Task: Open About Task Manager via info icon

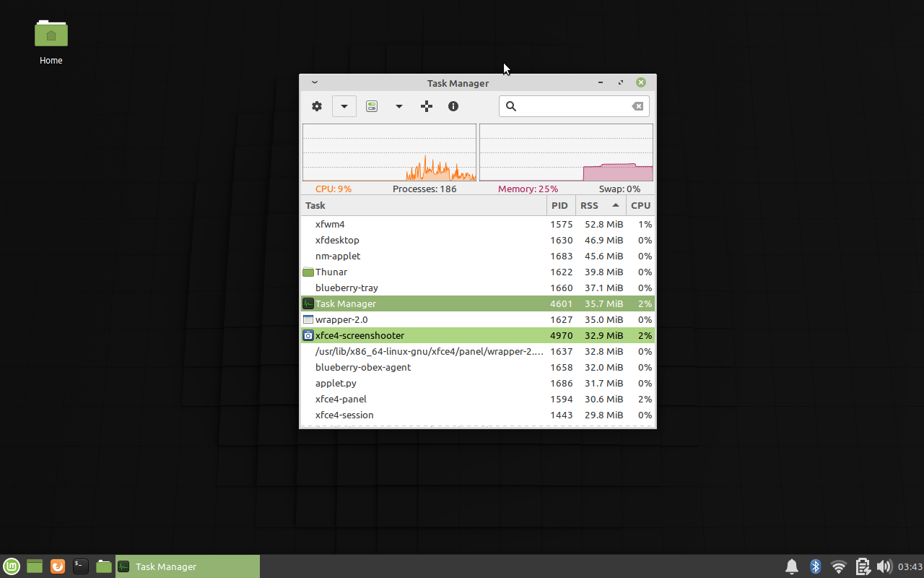Action: coord(453,106)
